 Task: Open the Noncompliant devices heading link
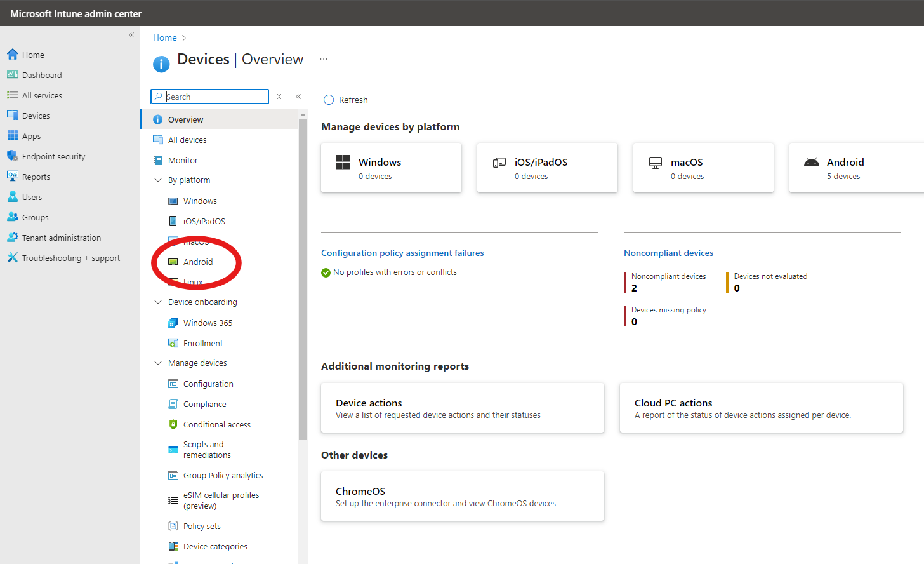[x=668, y=253]
